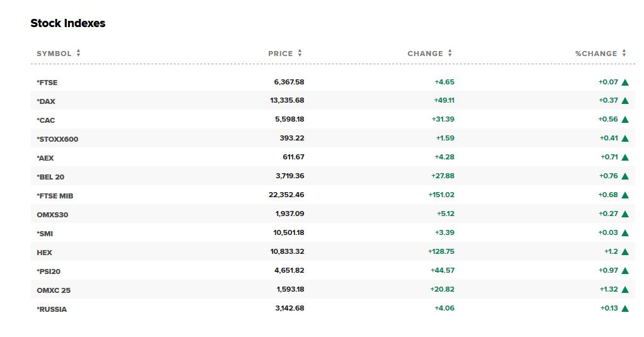Click the green up arrow in OMXS30 row
Viewport: 644px width, 337px height.
click(x=625, y=214)
